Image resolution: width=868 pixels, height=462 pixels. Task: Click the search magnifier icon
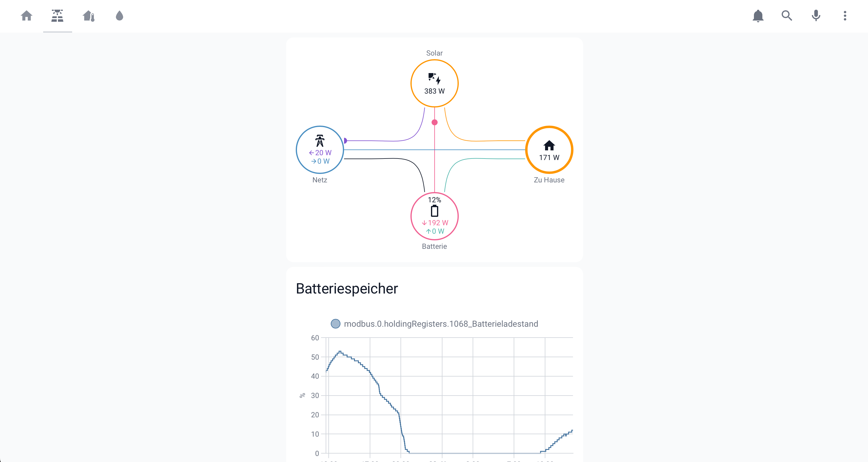tap(787, 16)
